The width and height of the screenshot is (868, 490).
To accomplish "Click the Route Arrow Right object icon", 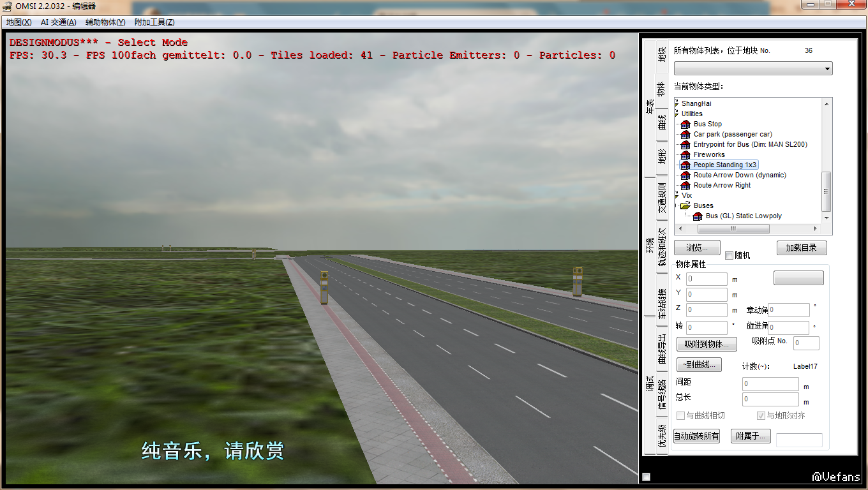I will 685,185.
